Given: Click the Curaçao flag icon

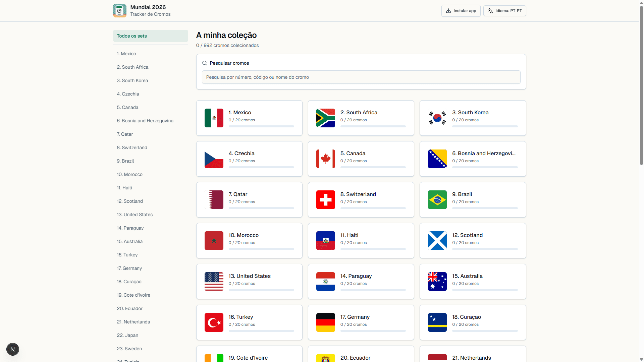Looking at the screenshot, I should click(x=437, y=322).
